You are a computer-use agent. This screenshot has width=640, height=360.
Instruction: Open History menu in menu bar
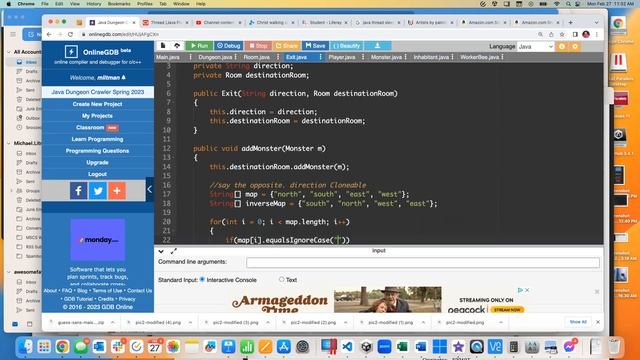[94, 4]
